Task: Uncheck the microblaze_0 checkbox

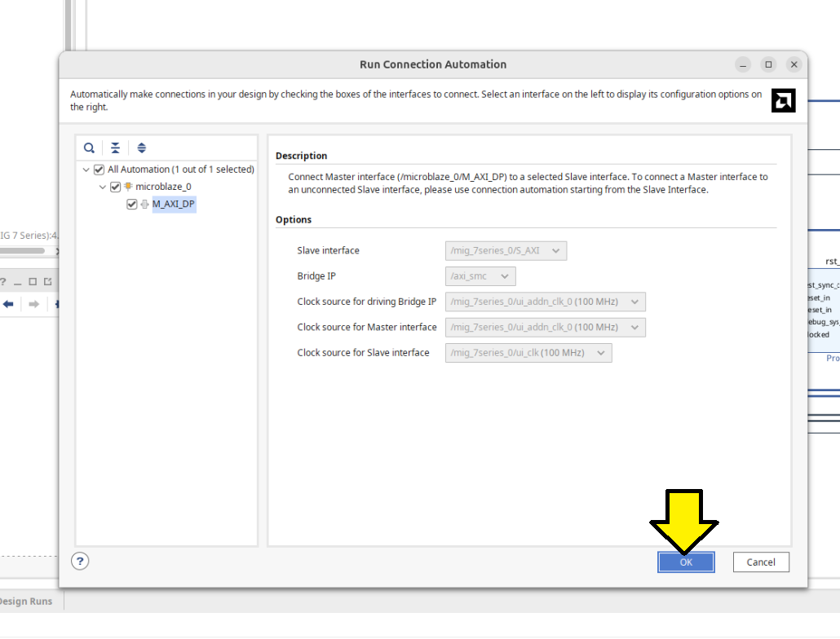Action: [x=115, y=187]
